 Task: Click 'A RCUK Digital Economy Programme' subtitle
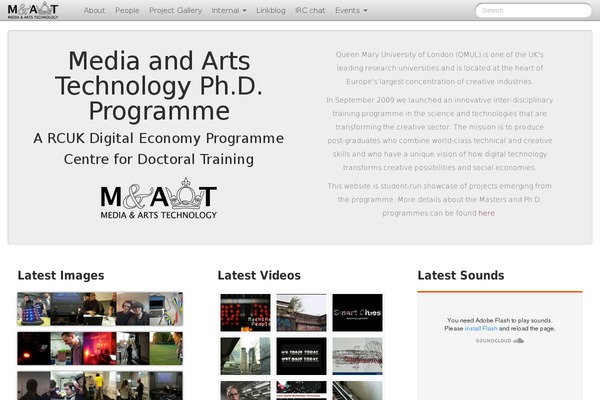coord(159,138)
